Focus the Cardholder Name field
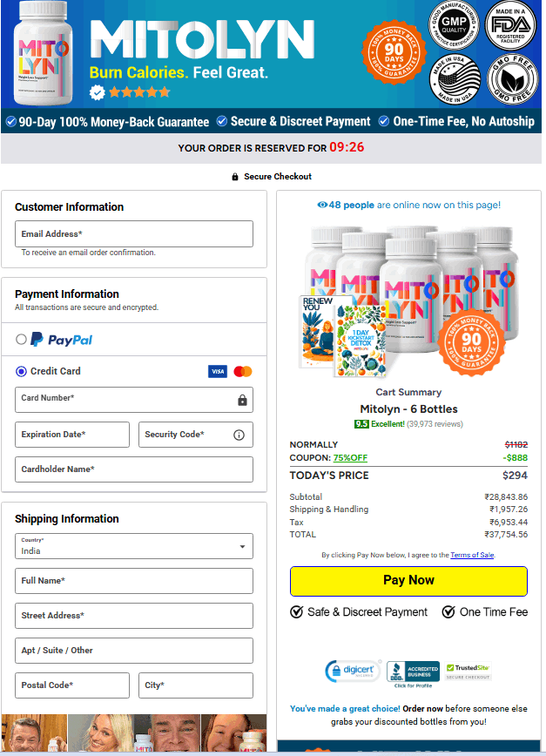This screenshot has width=546, height=756. pyautogui.click(x=134, y=469)
